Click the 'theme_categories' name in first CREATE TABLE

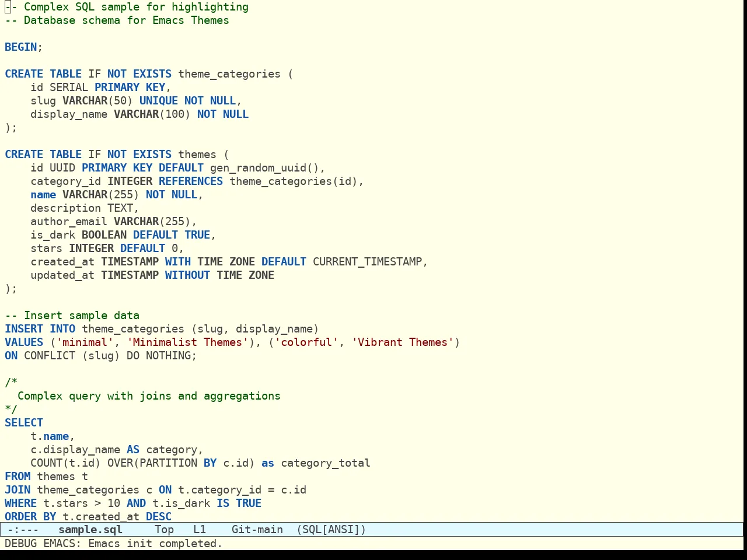[x=229, y=74]
